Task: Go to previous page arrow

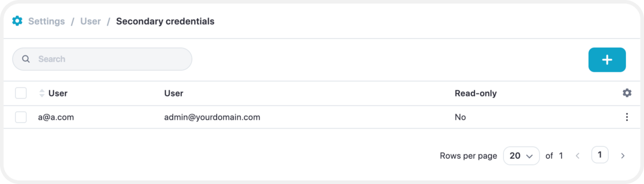Action: [x=578, y=156]
